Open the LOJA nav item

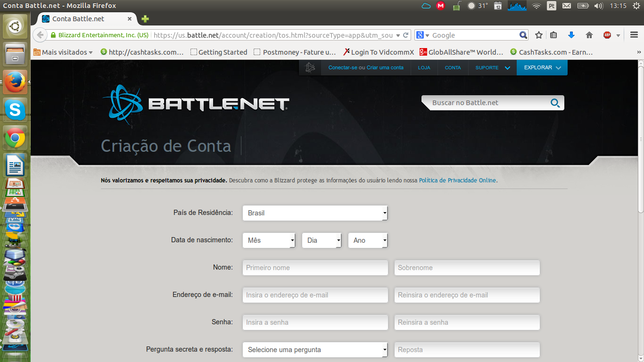point(424,67)
